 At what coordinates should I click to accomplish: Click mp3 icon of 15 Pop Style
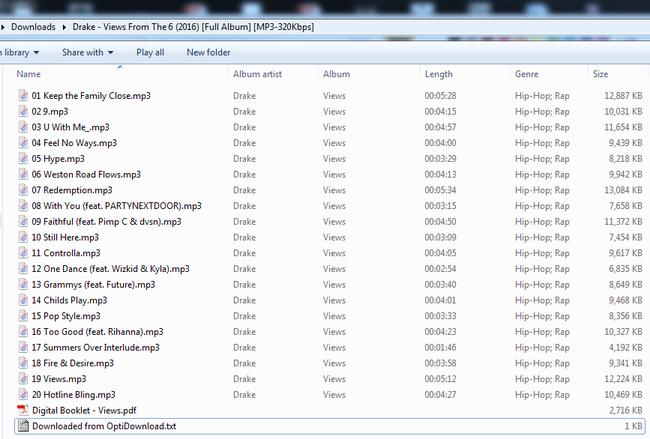(x=23, y=316)
